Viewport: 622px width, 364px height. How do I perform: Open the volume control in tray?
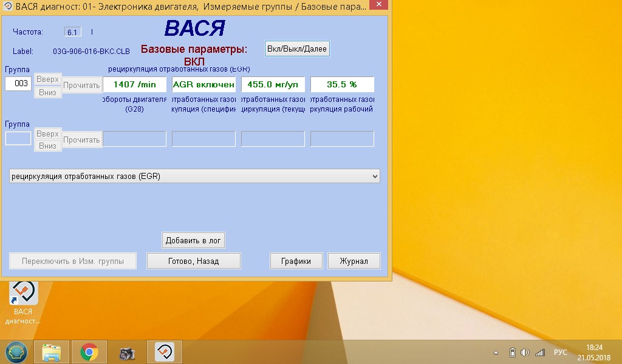pyautogui.click(x=525, y=352)
